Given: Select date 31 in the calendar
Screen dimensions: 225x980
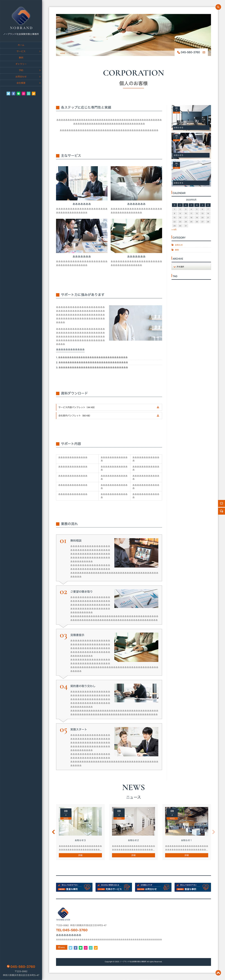Looking at the screenshot, I should point(186,226).
